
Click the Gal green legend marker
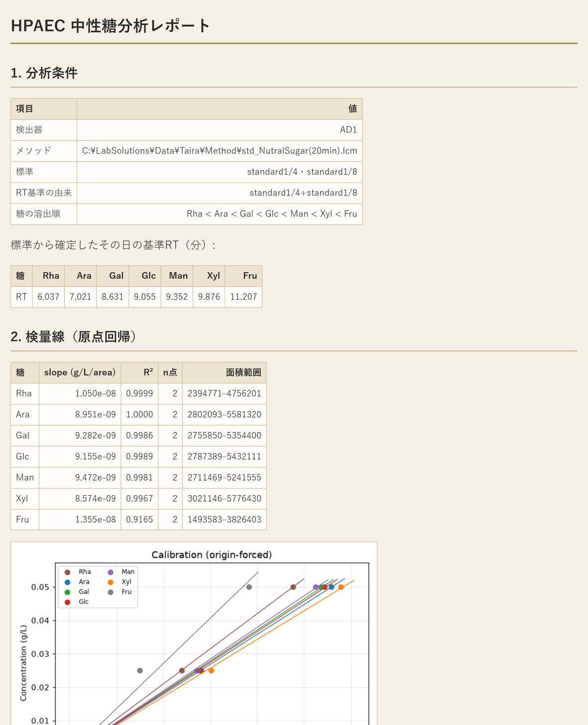(67, 592)
